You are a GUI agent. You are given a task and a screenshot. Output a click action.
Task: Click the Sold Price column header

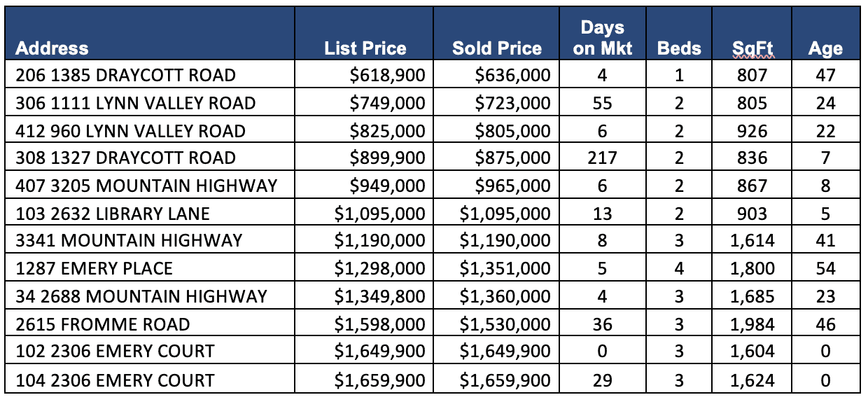[497, 48]
